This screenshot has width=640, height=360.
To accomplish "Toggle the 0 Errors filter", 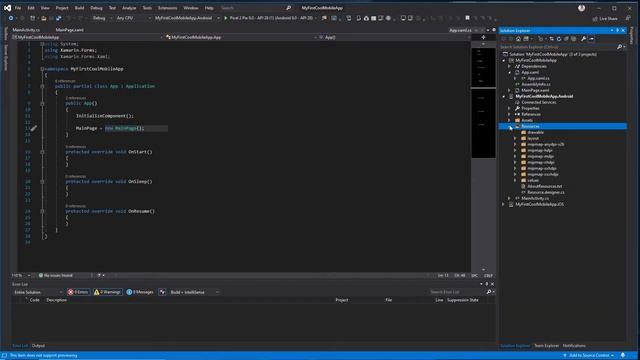I will [x=78, y=292].
